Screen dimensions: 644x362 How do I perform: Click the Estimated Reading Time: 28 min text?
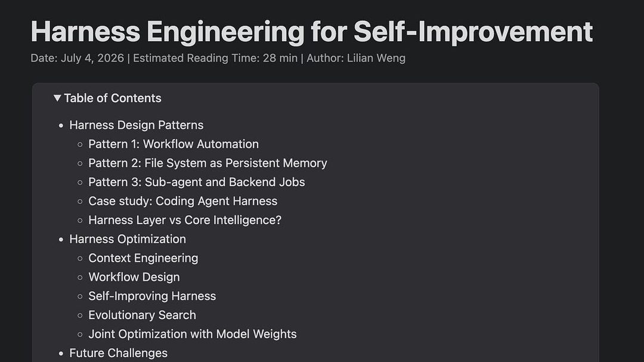[215, 58]
